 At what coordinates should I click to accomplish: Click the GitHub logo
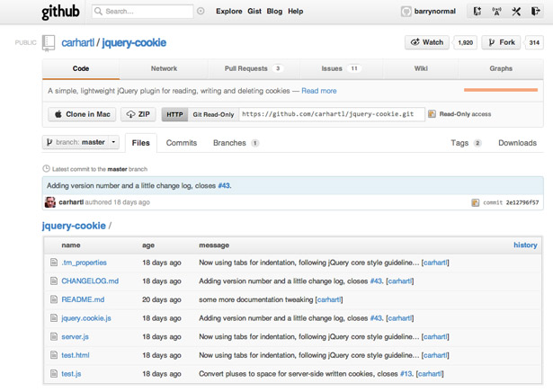pyautogui.click(x=60, y=12)
